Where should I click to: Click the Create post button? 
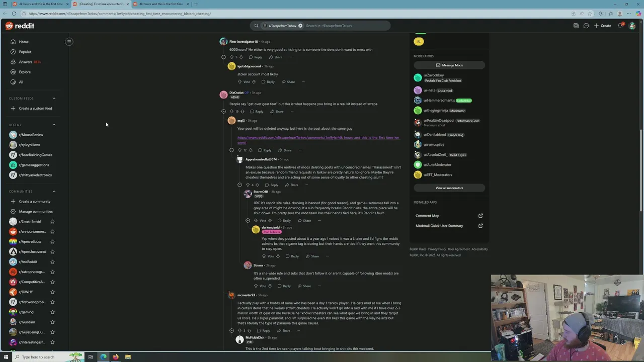603,26
